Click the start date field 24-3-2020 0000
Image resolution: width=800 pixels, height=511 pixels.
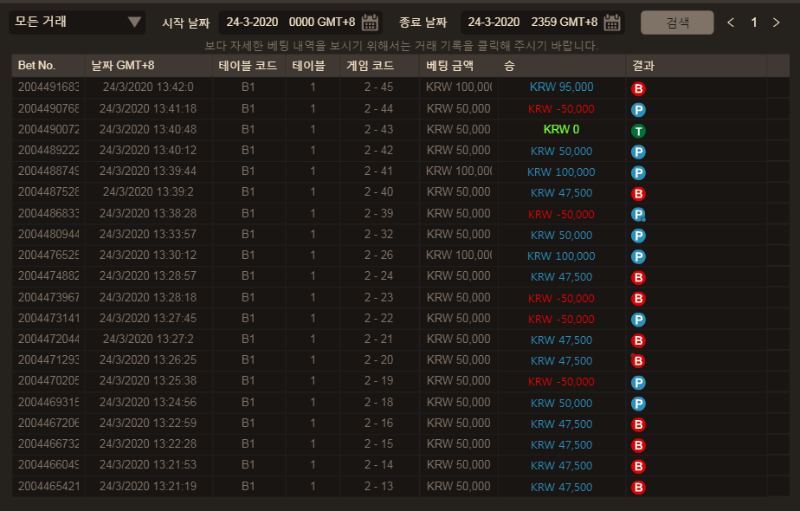coord(288,22)
